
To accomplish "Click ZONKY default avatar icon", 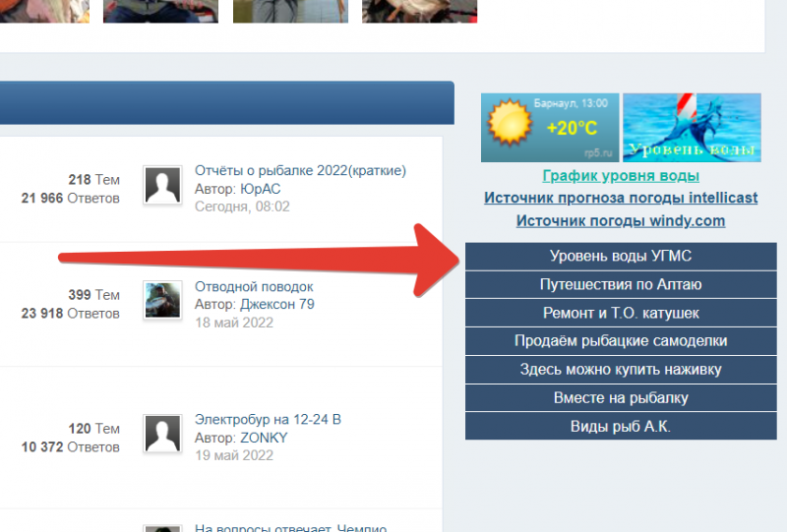I will [x=162, y=433].
